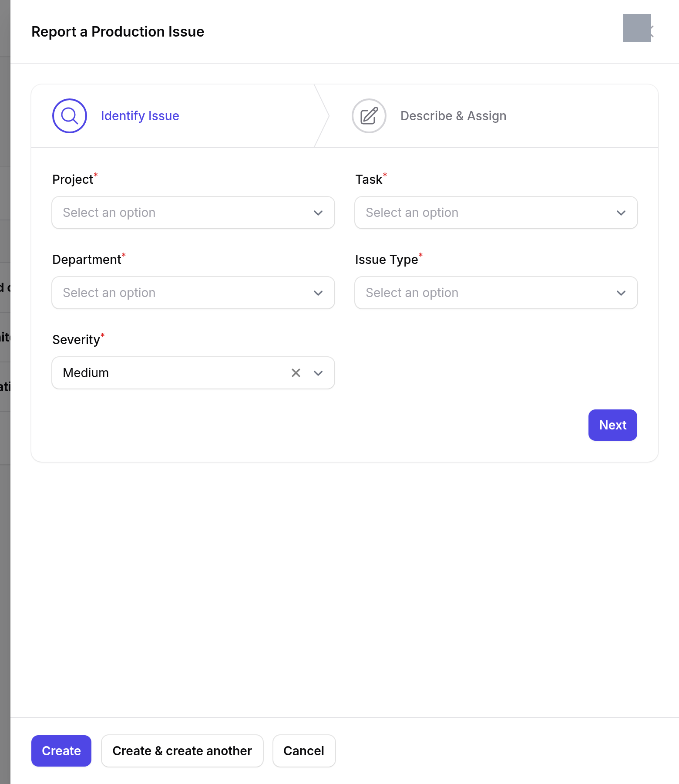Open the Department dropdown
679x784 pixels.
pyautogui.click(x=193, y=293)
